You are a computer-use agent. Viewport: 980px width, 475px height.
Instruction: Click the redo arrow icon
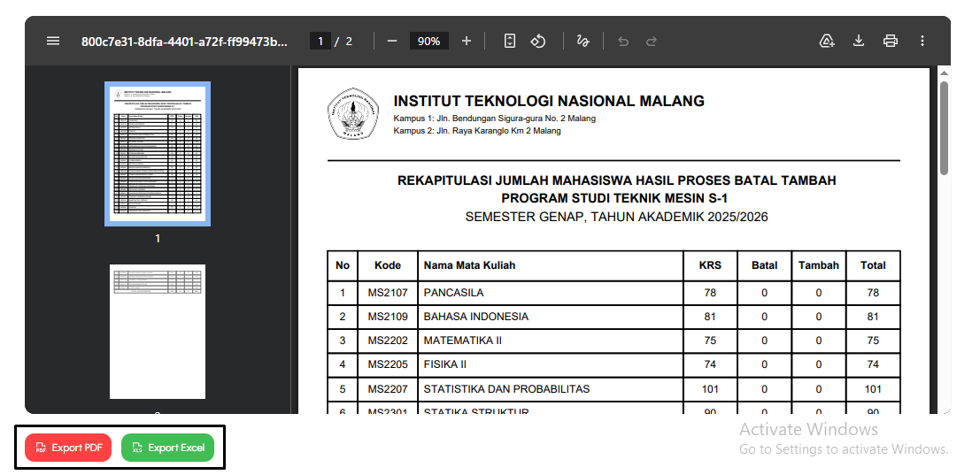coord(652,42)
